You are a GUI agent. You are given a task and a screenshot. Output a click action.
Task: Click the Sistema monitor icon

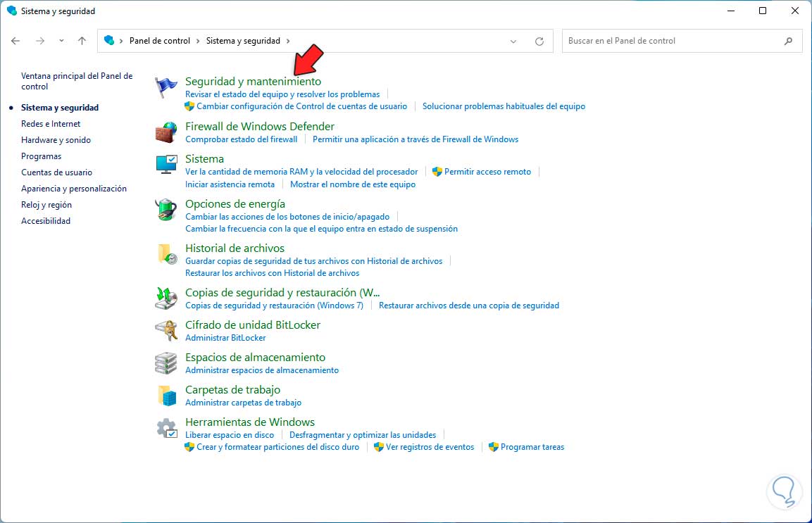tap(166, 165)
